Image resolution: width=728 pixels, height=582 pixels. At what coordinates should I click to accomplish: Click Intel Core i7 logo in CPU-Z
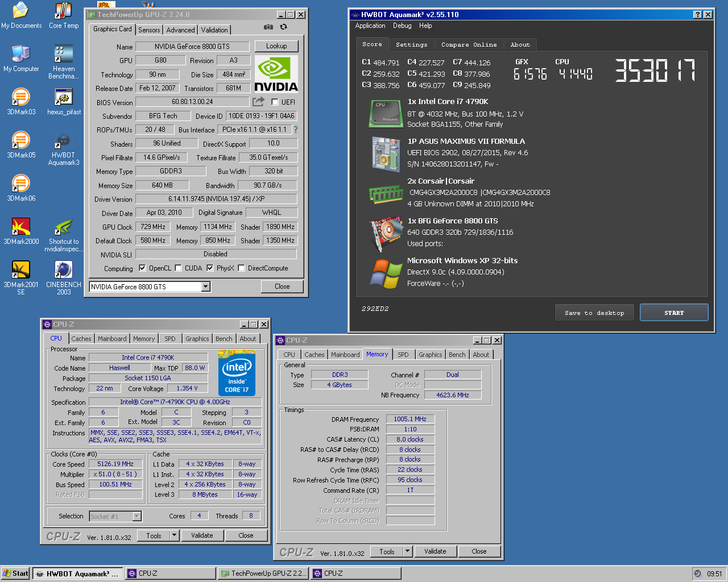237,373
